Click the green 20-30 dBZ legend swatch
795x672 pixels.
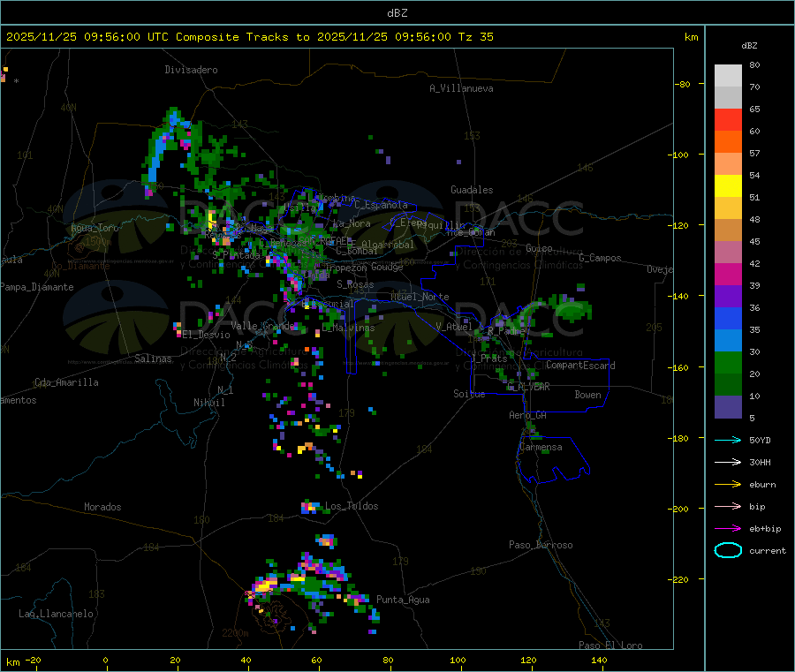[728, 362]
